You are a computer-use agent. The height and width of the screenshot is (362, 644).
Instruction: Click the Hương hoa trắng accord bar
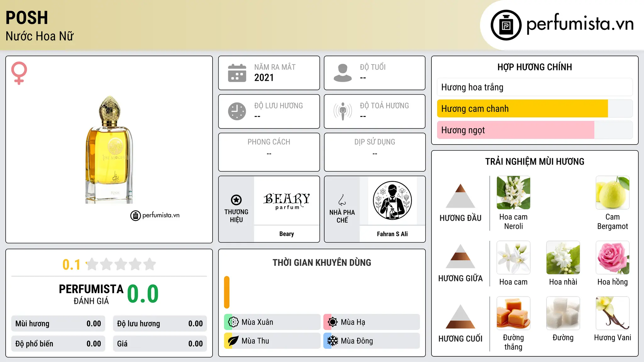point(535,87)
